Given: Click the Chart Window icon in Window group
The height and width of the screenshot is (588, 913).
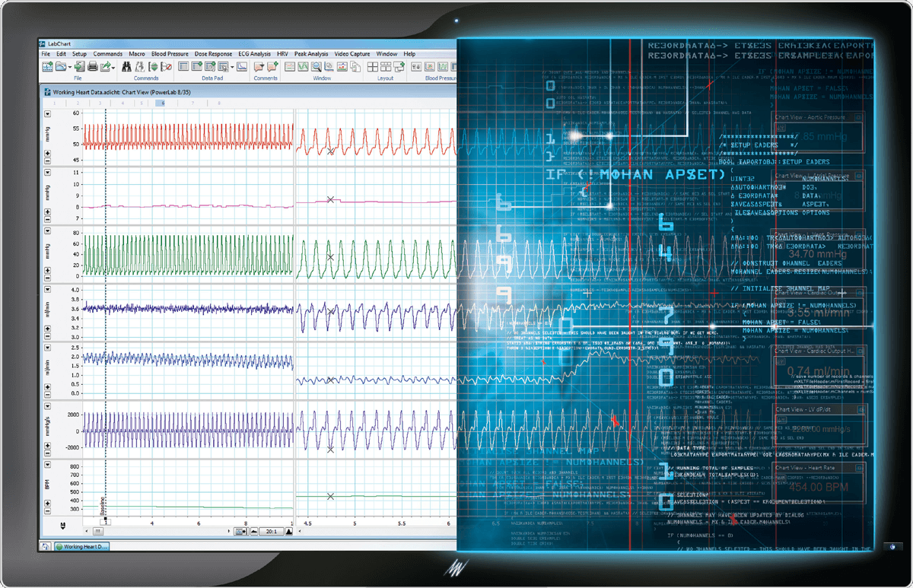Looking at the screenshot, I should pos(289,68).
